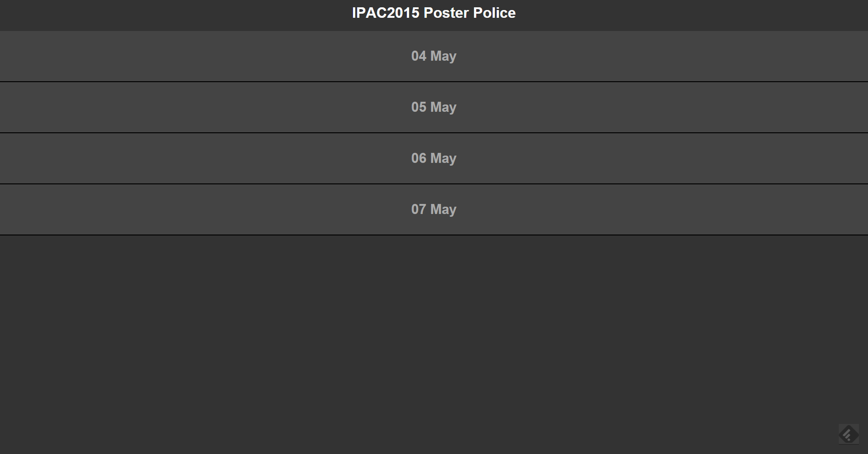Select the 06 May entry
This screenshot has height=454, width=868.
point(434,158)
